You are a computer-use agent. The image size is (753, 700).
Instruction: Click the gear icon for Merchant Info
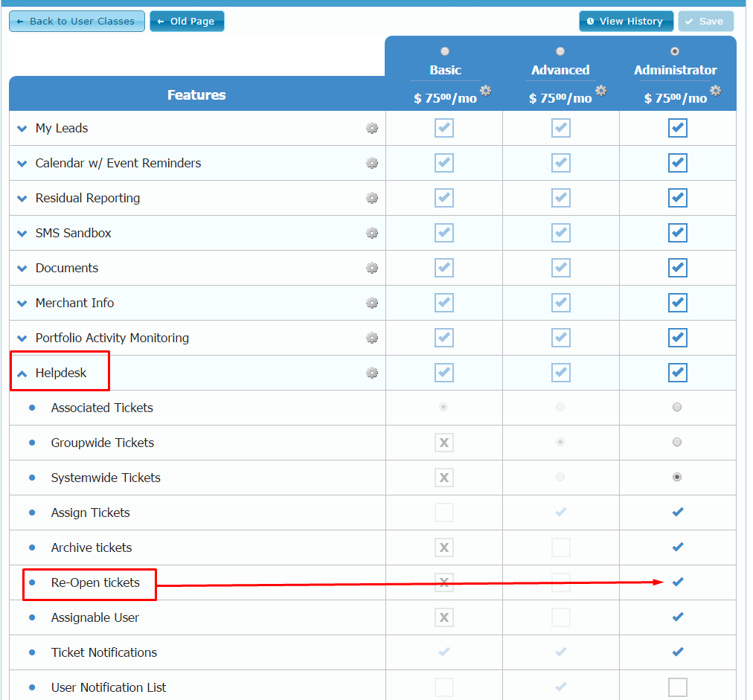click(x=372, y=303)
